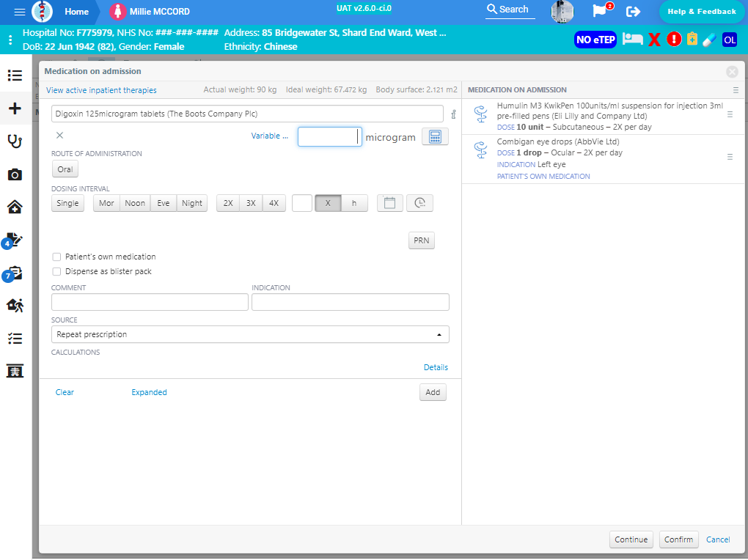Tick the Dispense as blister pack checkbox

tap(56, 272)
